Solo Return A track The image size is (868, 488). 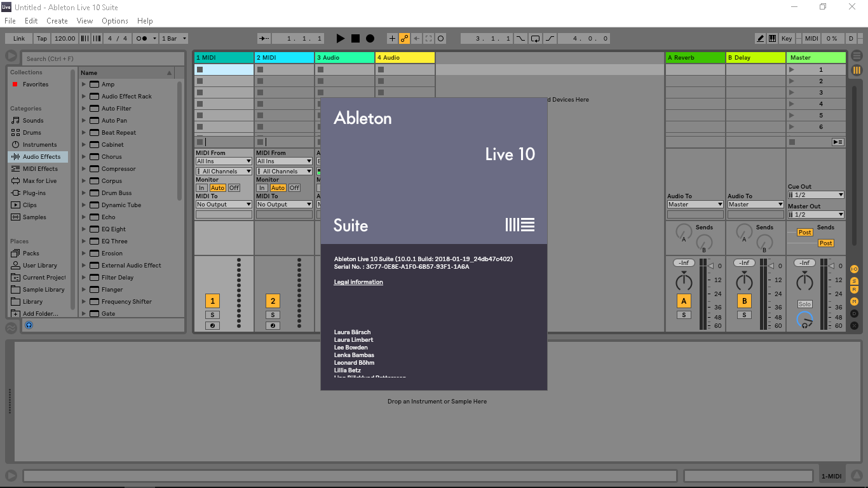pyautogui.click(x=684, y=315)
